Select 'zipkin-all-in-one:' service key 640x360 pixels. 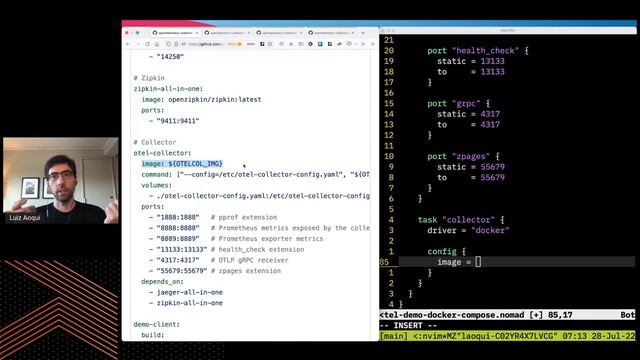168,89
